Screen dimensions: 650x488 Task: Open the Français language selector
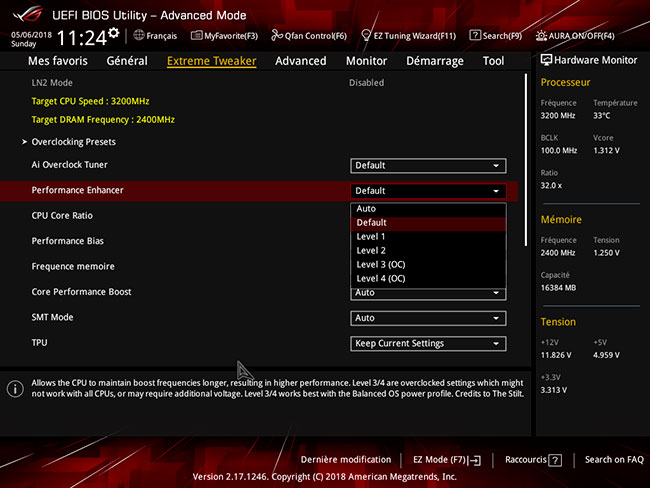point(154,36)
